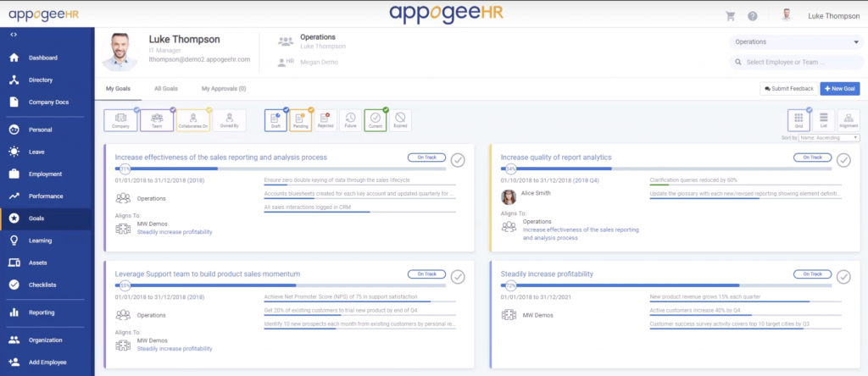Toggle the Rejected status filter

click(x=325, y=120)
